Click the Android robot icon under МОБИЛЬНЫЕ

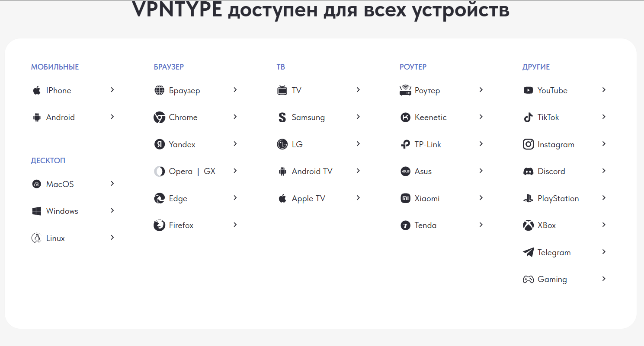click(x=37, y=117)
